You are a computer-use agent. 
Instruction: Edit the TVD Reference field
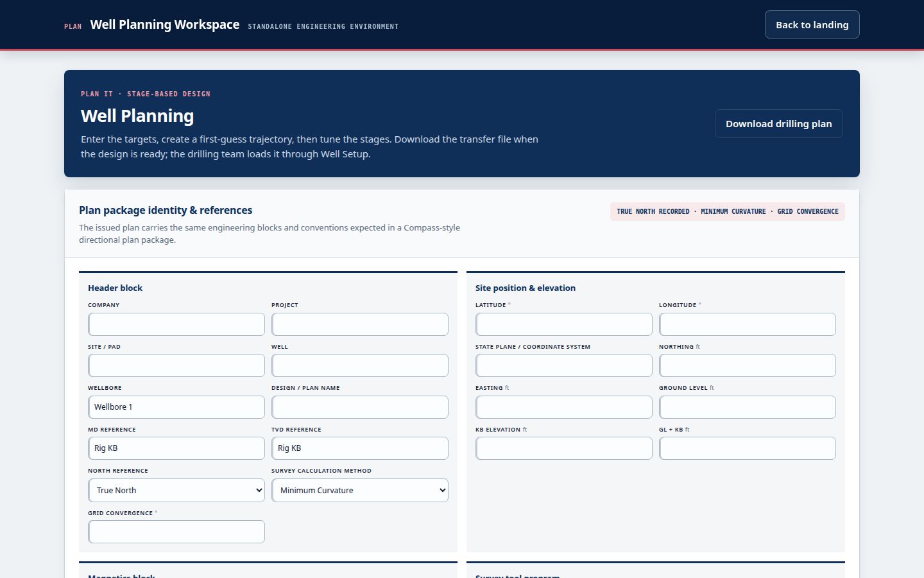coord(360,448)
